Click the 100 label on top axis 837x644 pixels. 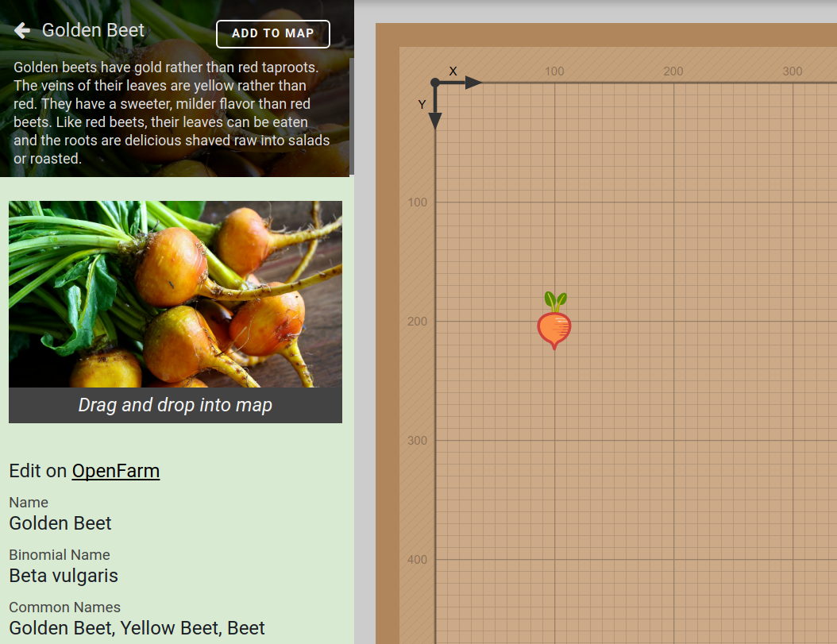(554, 71)
